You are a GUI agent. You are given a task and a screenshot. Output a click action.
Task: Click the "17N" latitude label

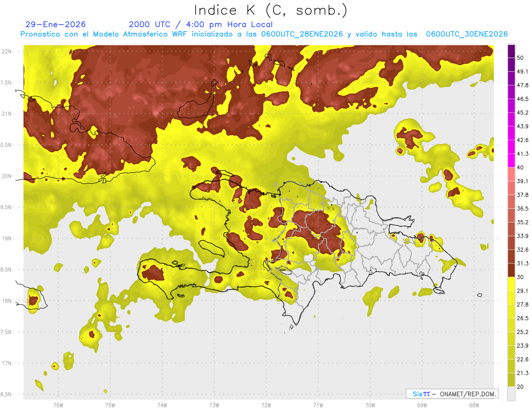point(8,363)
